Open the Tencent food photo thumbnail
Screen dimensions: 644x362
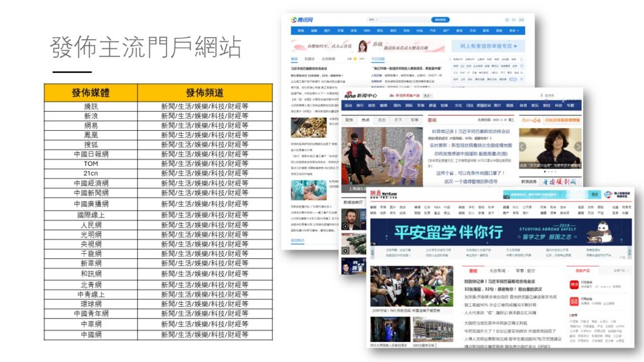(x=309, y=127)
